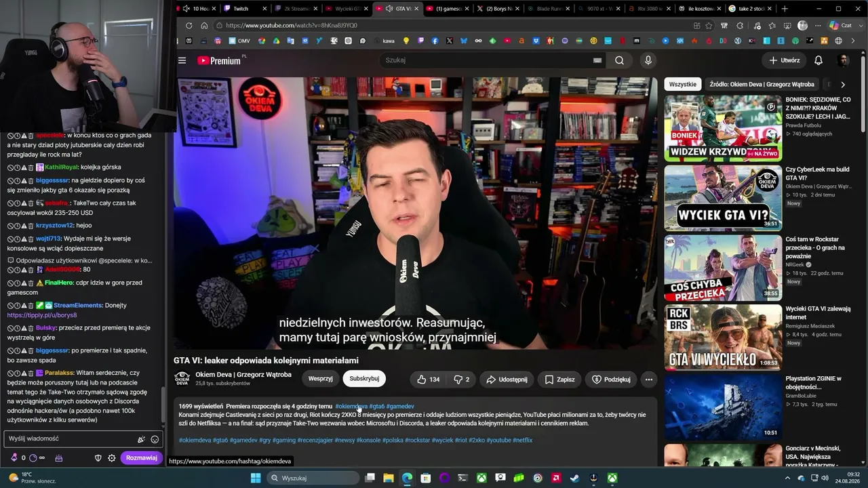Click the Wesprzyj join button
Viewport: 868px width, 488px height.
(x=320, y=379)
